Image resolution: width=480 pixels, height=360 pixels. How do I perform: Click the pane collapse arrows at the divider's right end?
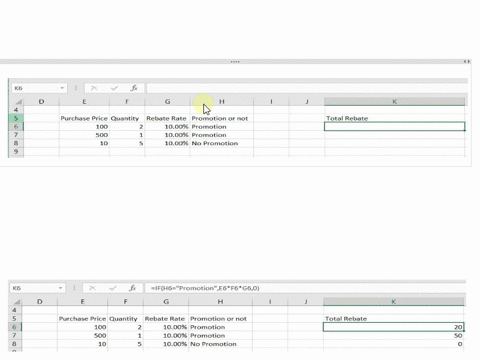467,61
